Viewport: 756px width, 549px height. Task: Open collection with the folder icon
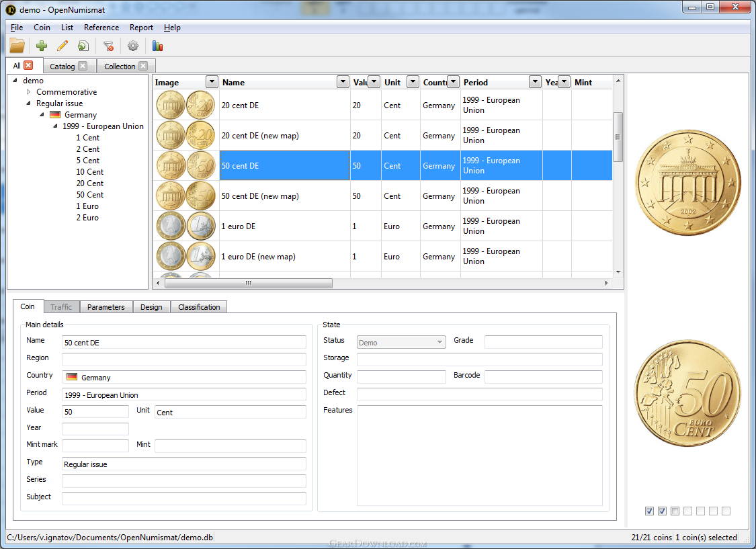click(17, 46)
